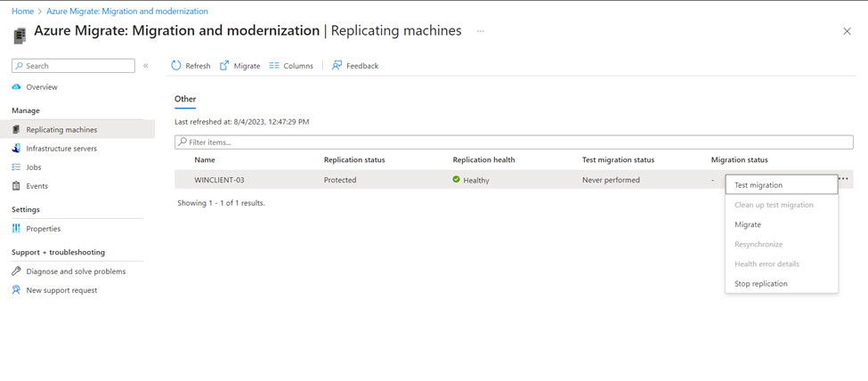Open the Columns chooser
The width and height of the screenshot is (868, 381).
click(274, 66)
